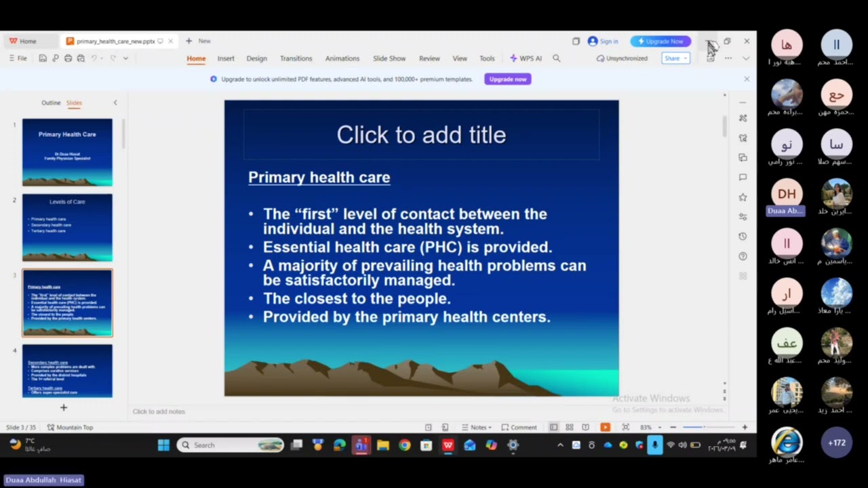Click the Redo arrow icon
868x488 pixels.
pos(113,58)
